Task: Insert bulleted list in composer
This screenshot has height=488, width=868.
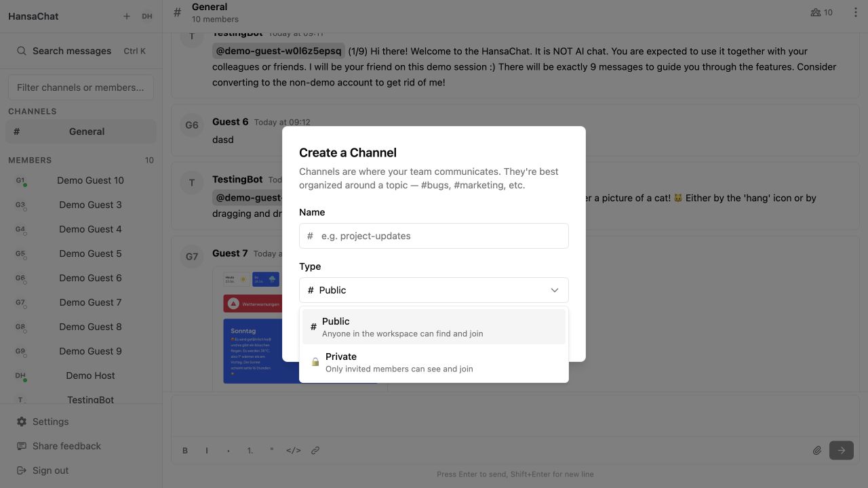Action: point(229,450)
